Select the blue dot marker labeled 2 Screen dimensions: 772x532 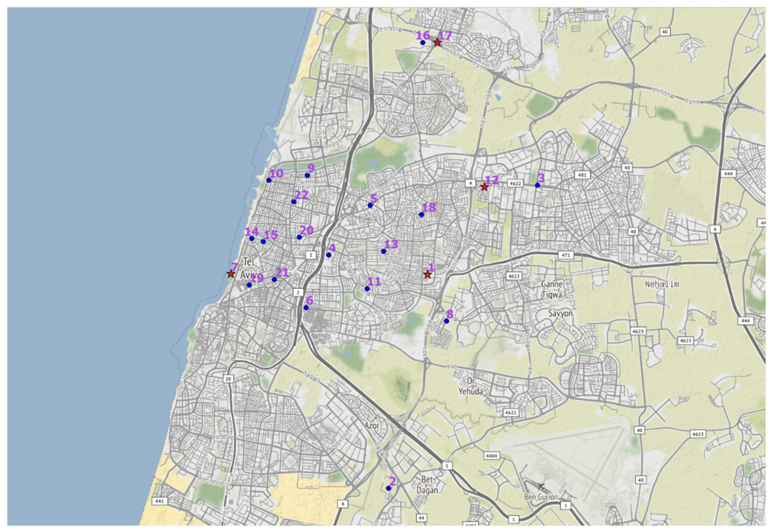[389, 488]
